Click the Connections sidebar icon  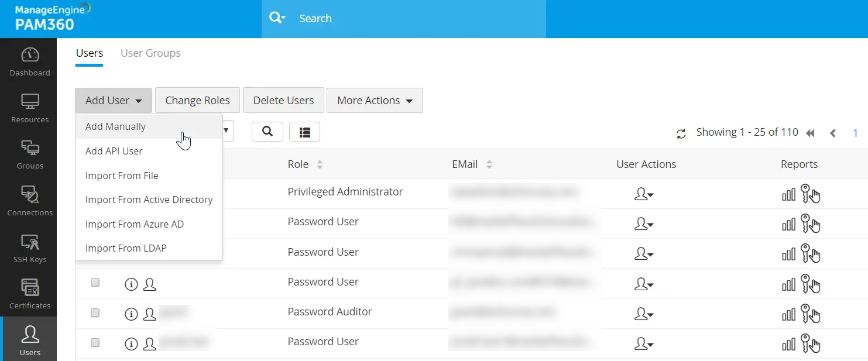[x=30, y=201]
